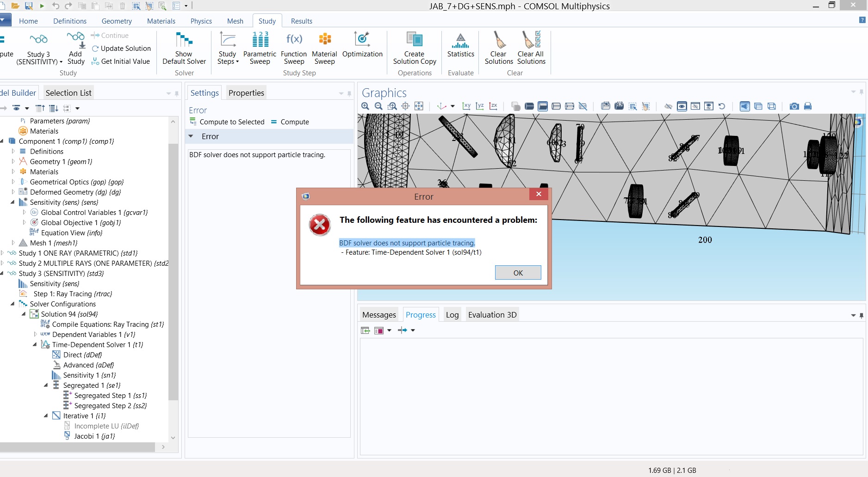Click the Update Solution button
This screenshot has width=868, height=477.
[121, 49]
